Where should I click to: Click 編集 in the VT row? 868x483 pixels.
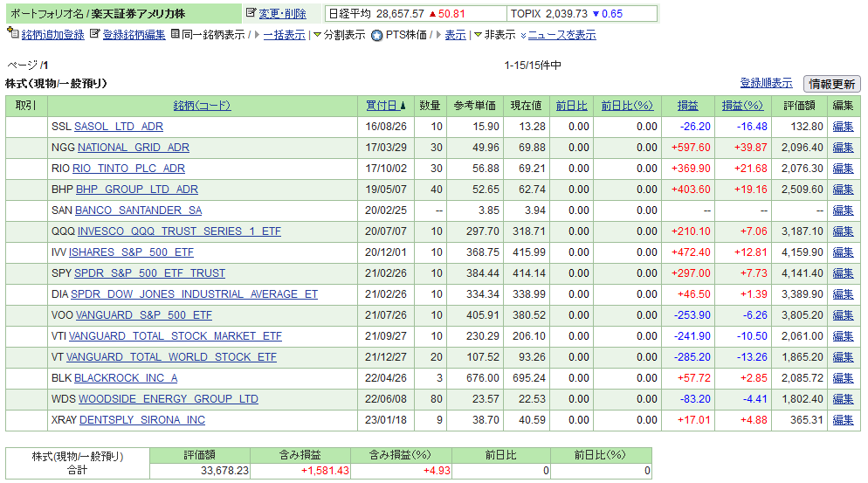pyautogui.click(x=843, y=358)
